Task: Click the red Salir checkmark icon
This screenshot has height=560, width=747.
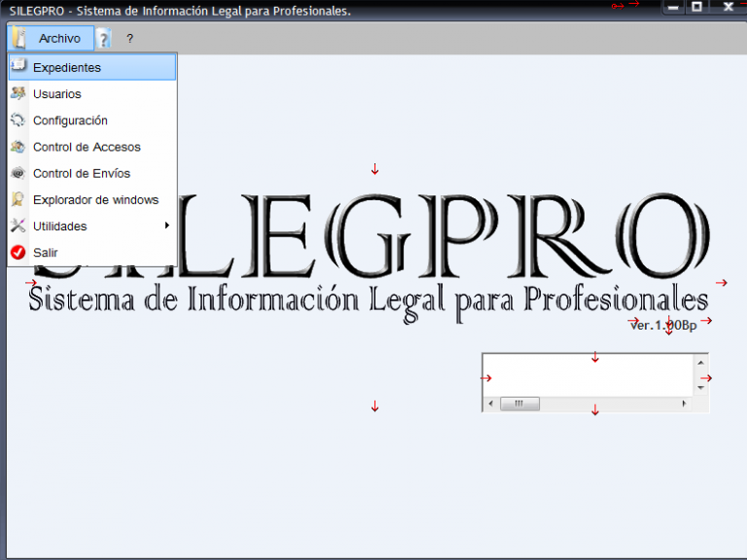Action: click(18, 252)
